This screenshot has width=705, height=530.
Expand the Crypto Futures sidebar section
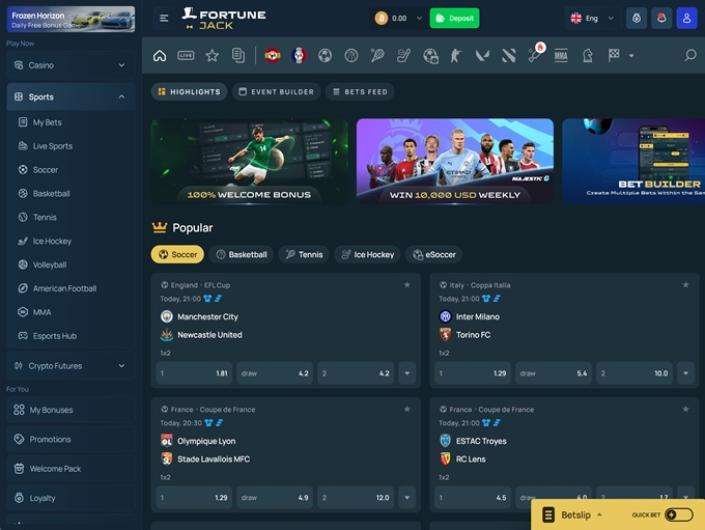[x=68, y=366]
